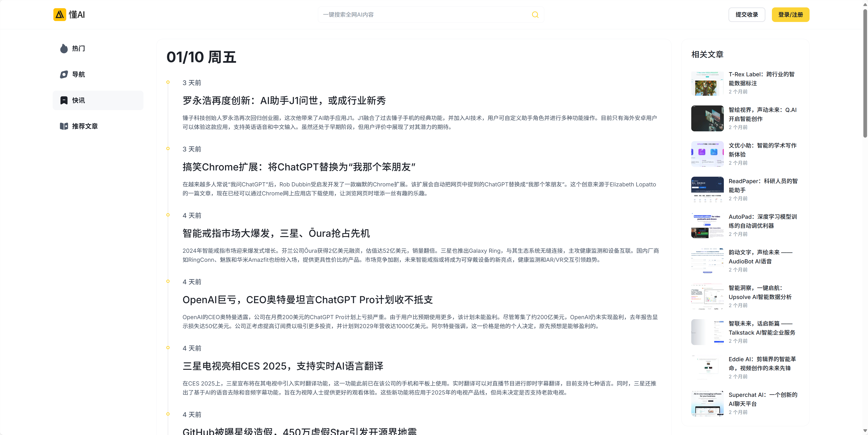868x435 pixels.
Task: Open the 推荐文章 menu item
Action: pos(85,126)
